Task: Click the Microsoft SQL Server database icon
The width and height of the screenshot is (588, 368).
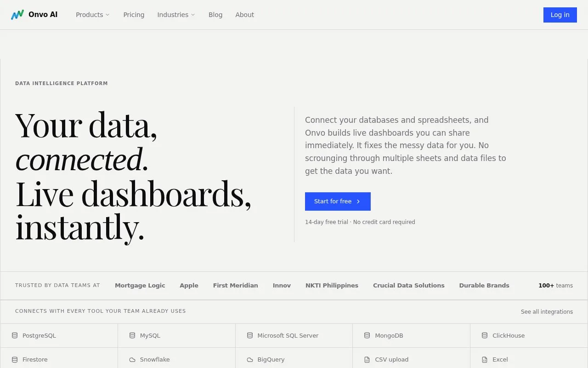Action: click(250, 335)
